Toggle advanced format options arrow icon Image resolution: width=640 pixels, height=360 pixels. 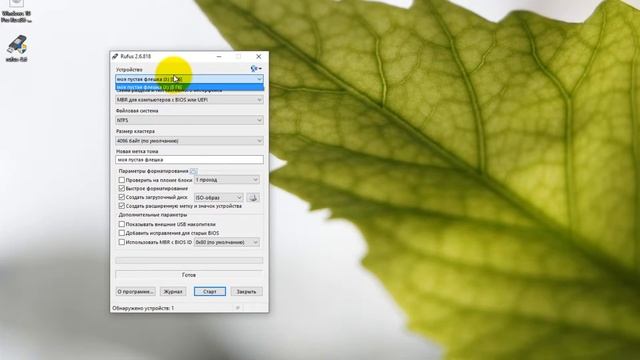coord(194,171)
